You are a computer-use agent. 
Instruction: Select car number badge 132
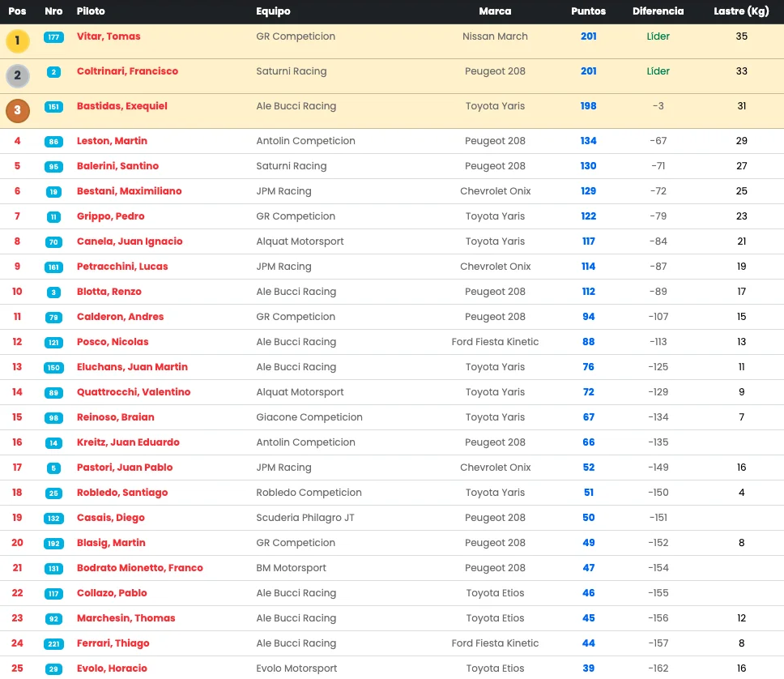click(x=53, y=519)
